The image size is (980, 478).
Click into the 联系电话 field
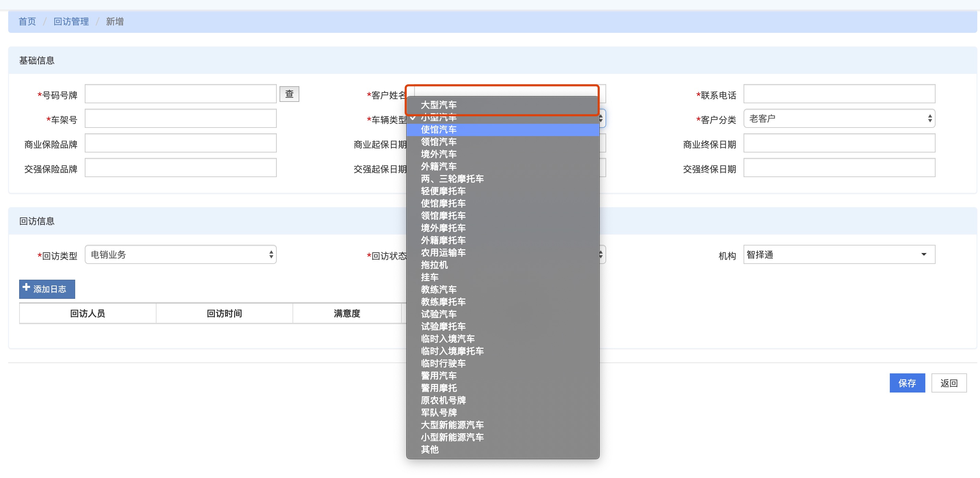[839, 94]
